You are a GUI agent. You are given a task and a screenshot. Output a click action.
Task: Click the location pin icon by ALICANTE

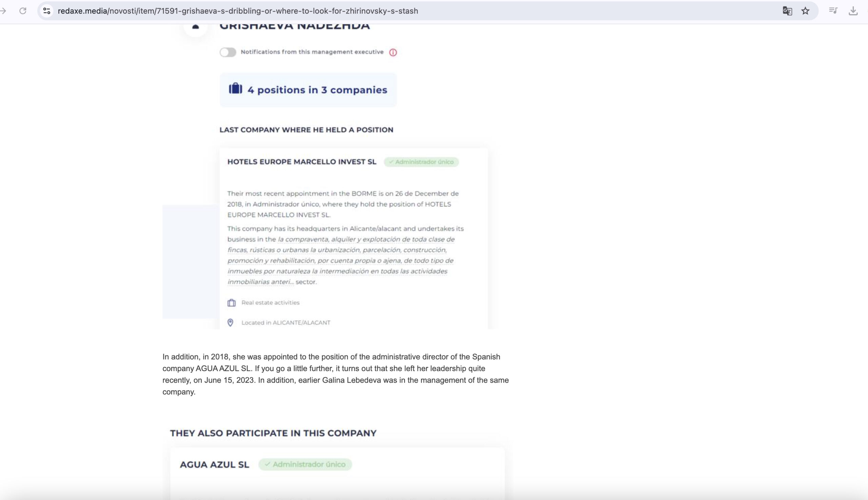tap(231, 323)
